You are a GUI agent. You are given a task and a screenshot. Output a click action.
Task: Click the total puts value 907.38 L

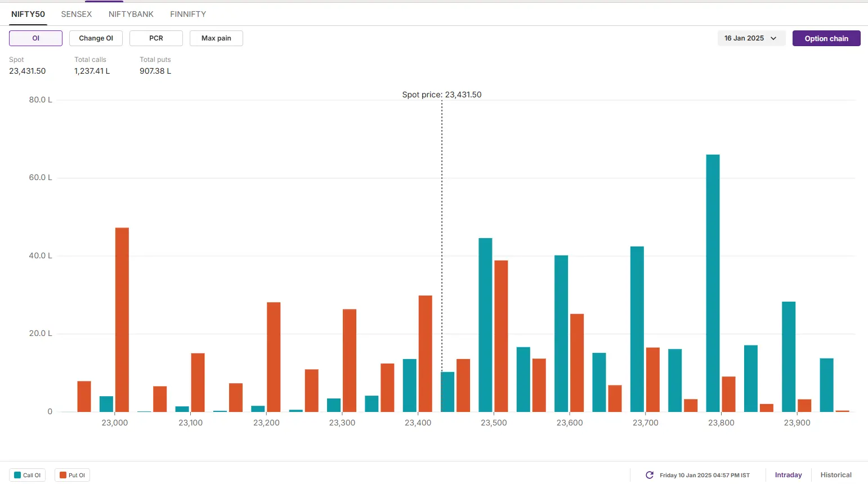pyautogui.click(x=155, y=71)
